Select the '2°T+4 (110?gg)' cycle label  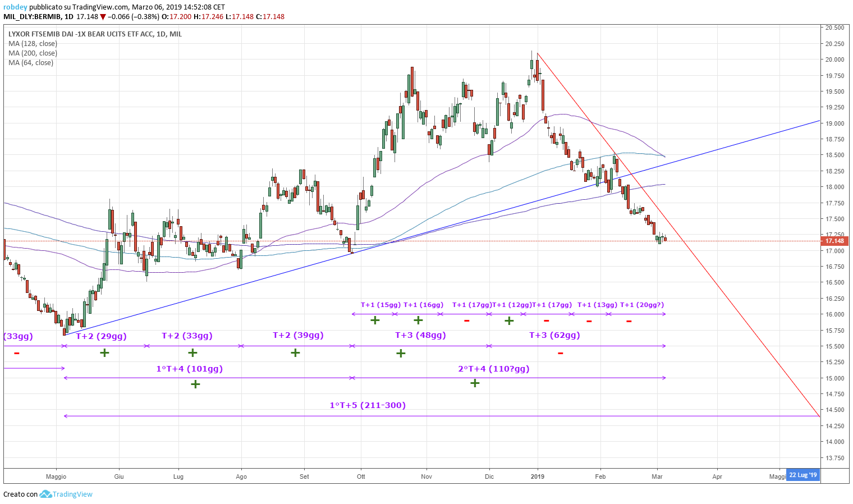(494, 369)
